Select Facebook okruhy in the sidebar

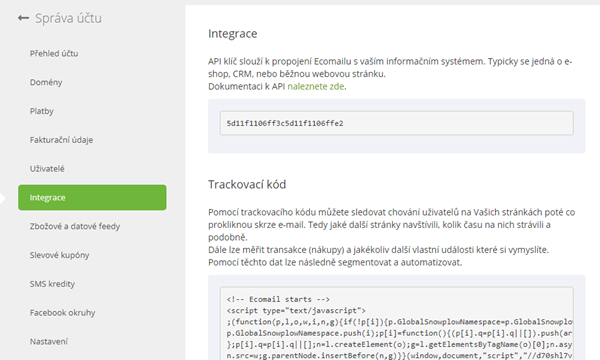pyautogui.click(x=62, y=313)
